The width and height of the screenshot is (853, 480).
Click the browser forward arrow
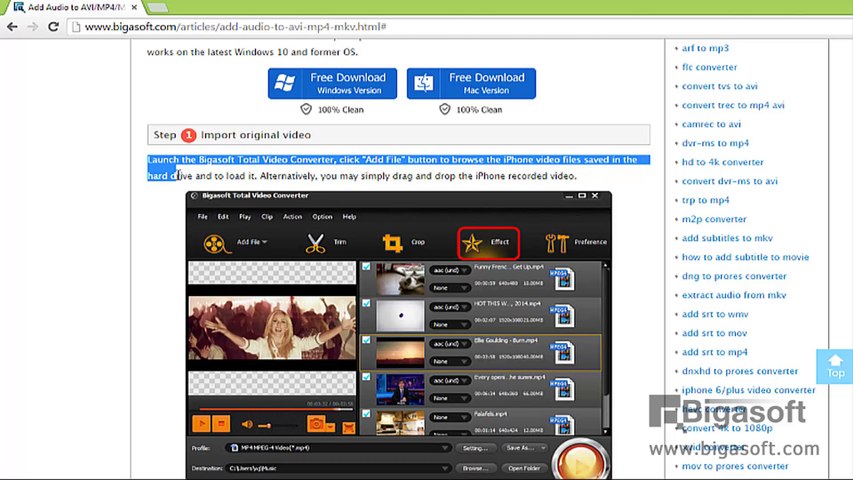click(33, 27)
